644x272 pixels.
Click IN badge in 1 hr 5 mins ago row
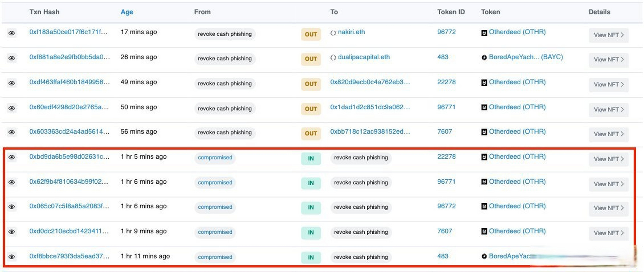coord(311,159)
